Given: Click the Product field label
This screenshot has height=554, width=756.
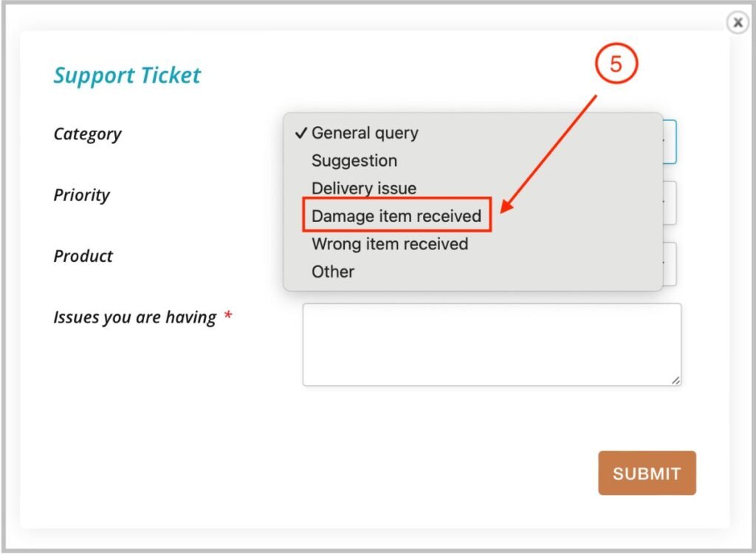Looking at the screenshot, I should [83, 257].
